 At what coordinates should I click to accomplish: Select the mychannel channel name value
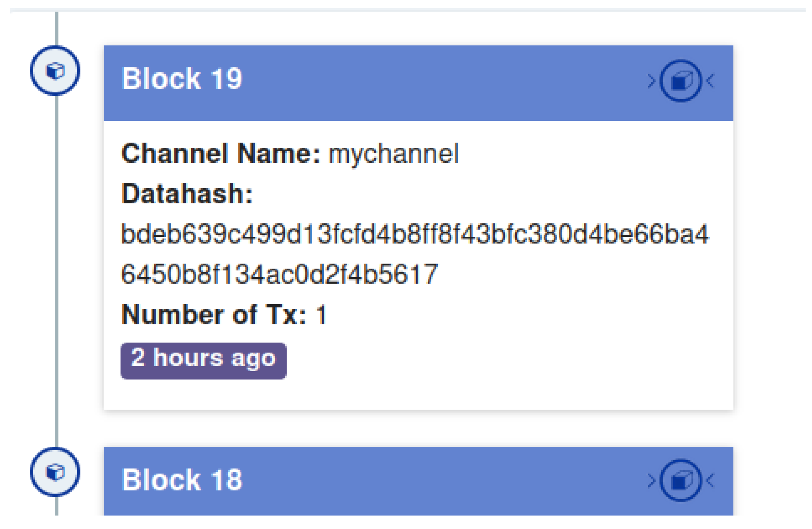tap(393, 153)
